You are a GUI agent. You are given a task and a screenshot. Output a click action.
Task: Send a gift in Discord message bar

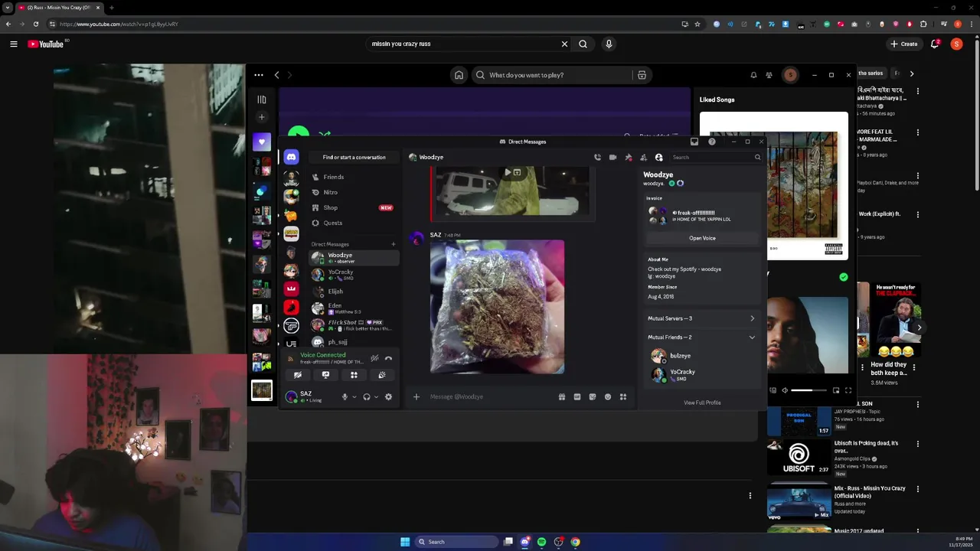(562, 396)
